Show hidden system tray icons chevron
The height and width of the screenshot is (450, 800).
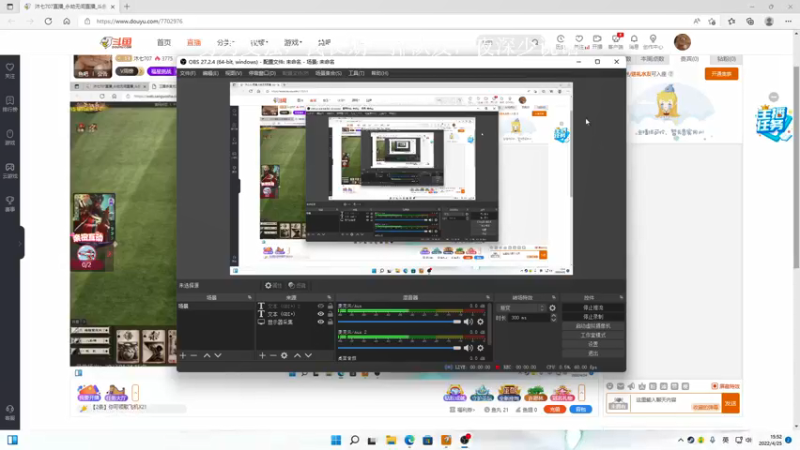tap(681, 440)
